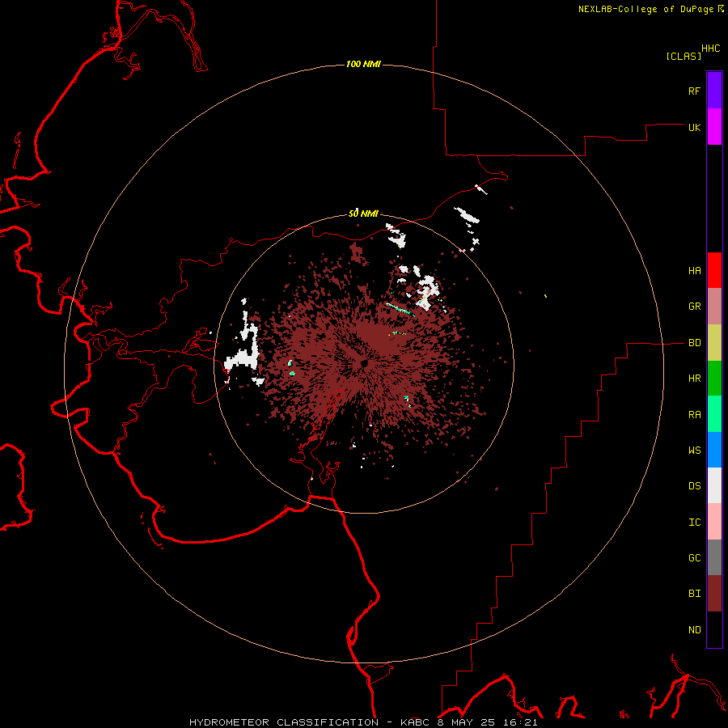Click the BD legend label
Image resolution: width=728 pixels, height=728 pixels.
pos(695,343)
